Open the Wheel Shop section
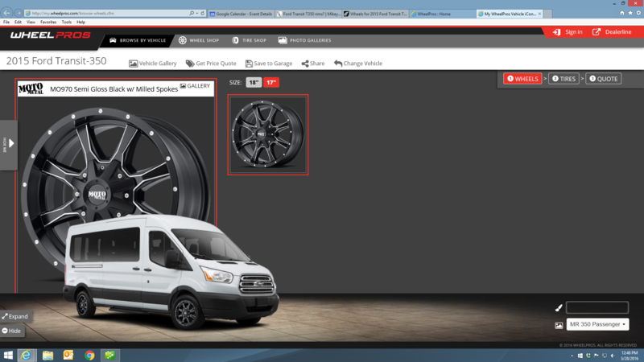 [199, 40]
